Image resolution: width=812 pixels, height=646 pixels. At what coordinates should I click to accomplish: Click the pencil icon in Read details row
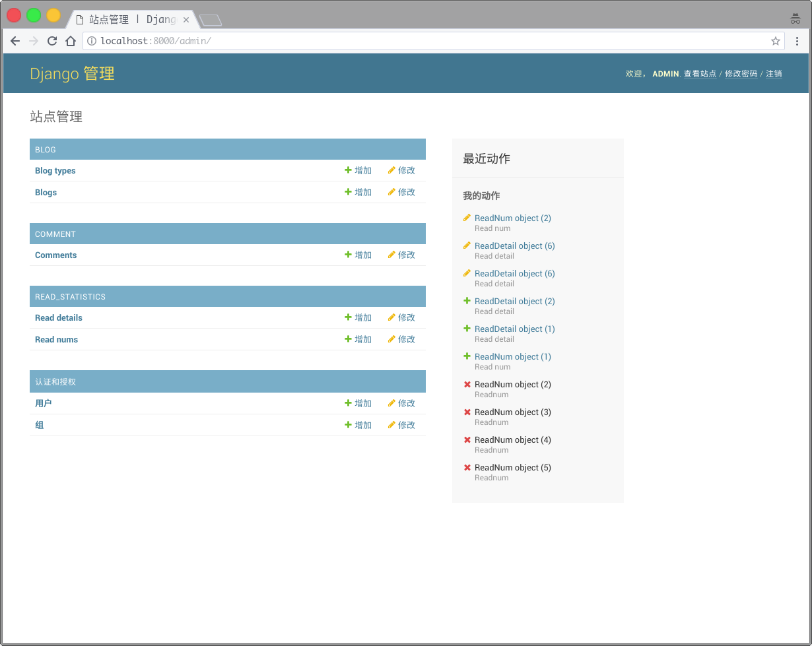click(391, 317)
